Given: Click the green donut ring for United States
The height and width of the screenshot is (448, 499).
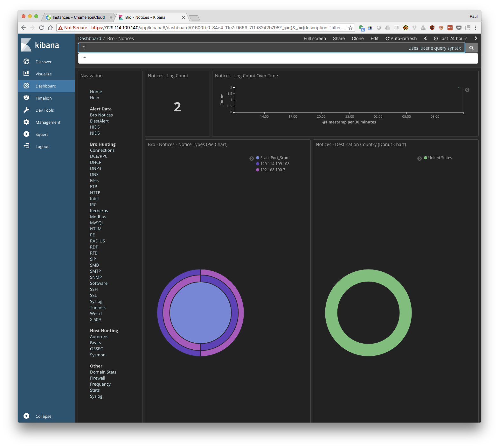Looking at the screenshot, I should click(x=331, y=312).
